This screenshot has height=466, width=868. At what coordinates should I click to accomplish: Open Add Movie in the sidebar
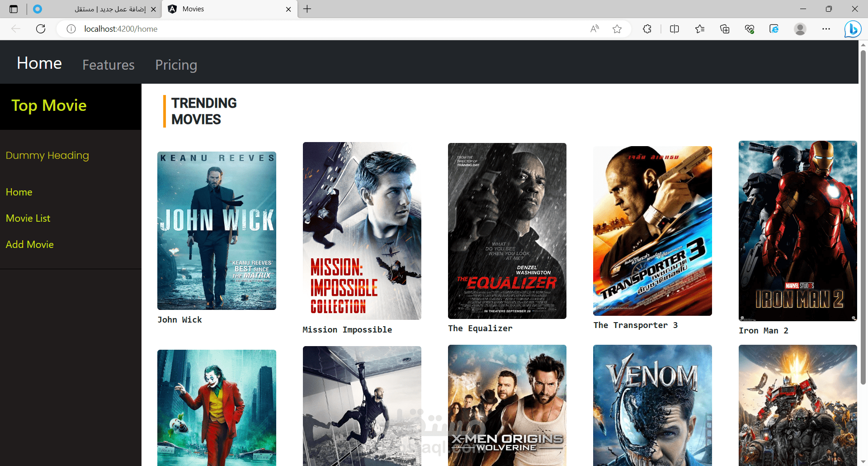pyautogui.click(x=30, y=244)
